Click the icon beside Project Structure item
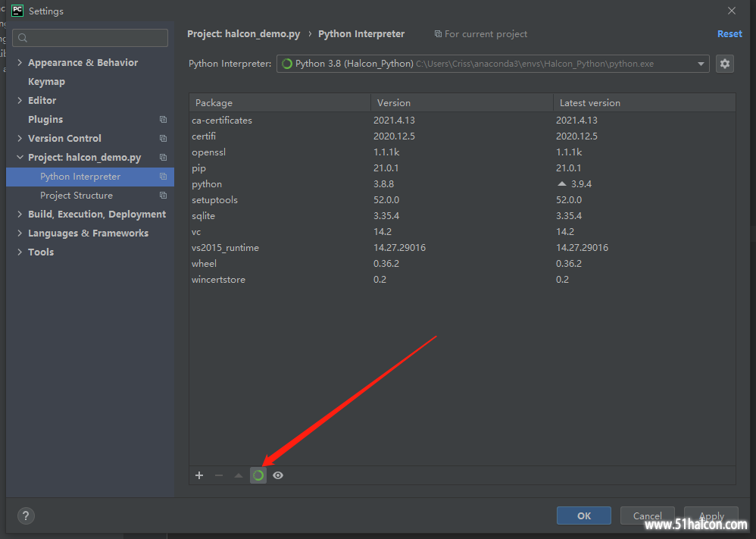 (x=163, y=196)
